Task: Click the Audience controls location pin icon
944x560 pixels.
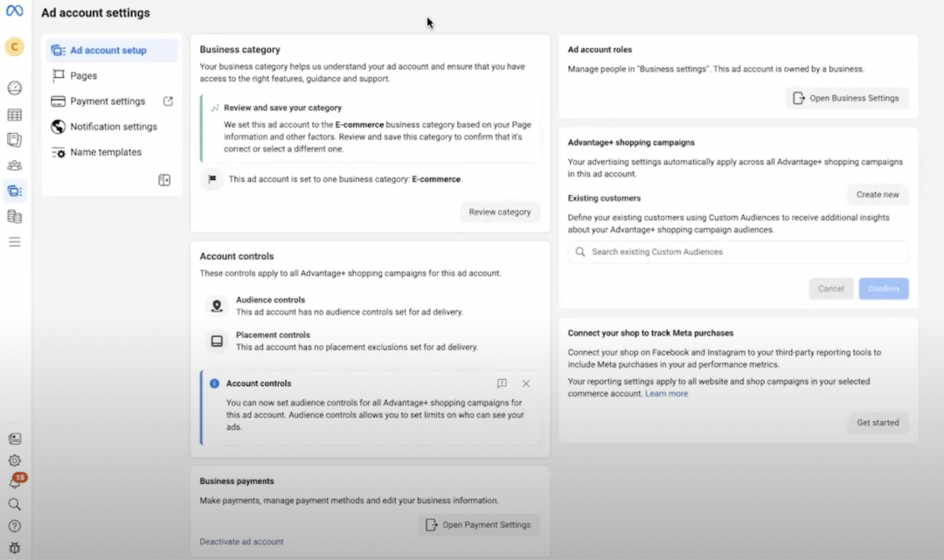Action: coord(217,306)
